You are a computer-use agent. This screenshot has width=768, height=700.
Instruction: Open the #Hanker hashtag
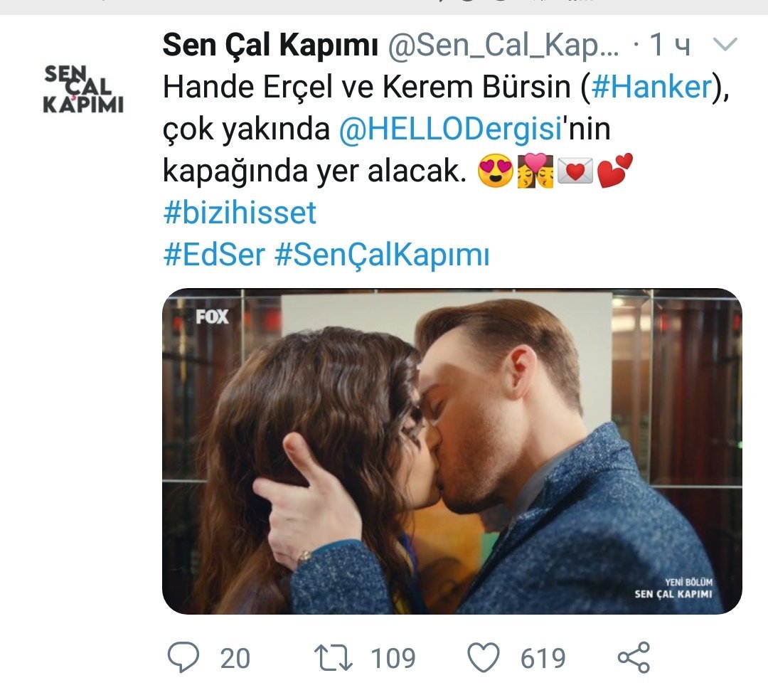pos(651,87)
